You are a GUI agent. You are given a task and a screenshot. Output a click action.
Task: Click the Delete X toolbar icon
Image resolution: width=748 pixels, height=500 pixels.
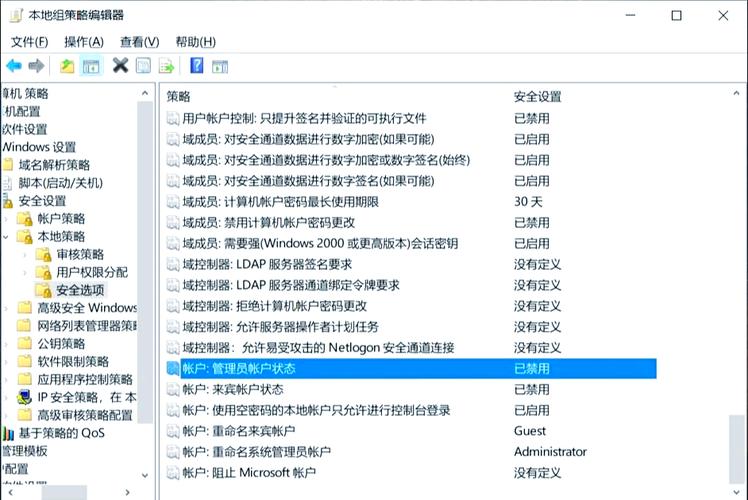click(x=120, y=65)
